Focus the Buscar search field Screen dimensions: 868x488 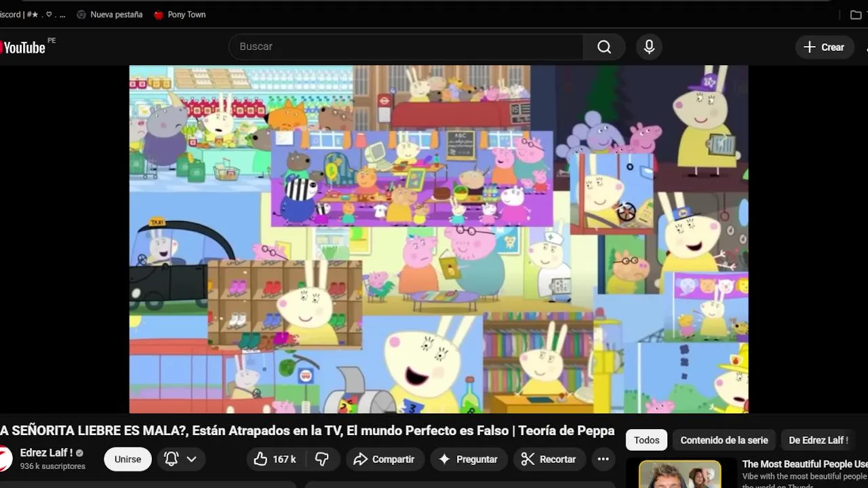coord(406,47)
